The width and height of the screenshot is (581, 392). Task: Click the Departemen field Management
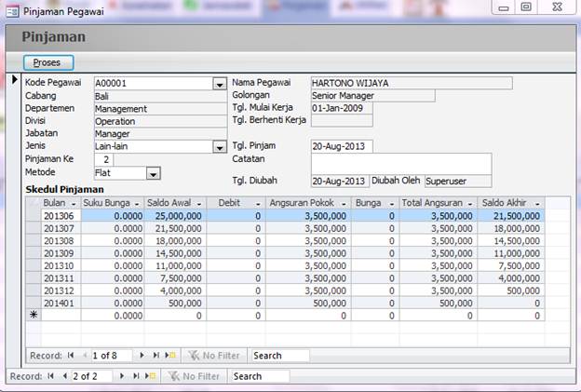pos(160,109)
